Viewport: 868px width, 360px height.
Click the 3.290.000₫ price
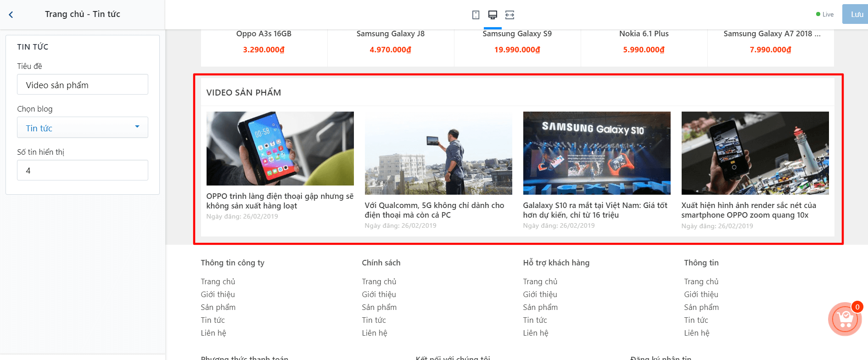264,50
